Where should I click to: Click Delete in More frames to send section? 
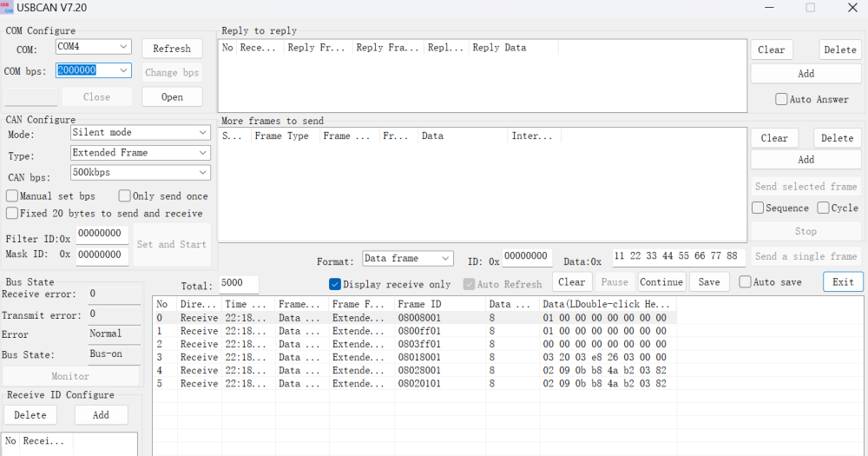(837, 138)
